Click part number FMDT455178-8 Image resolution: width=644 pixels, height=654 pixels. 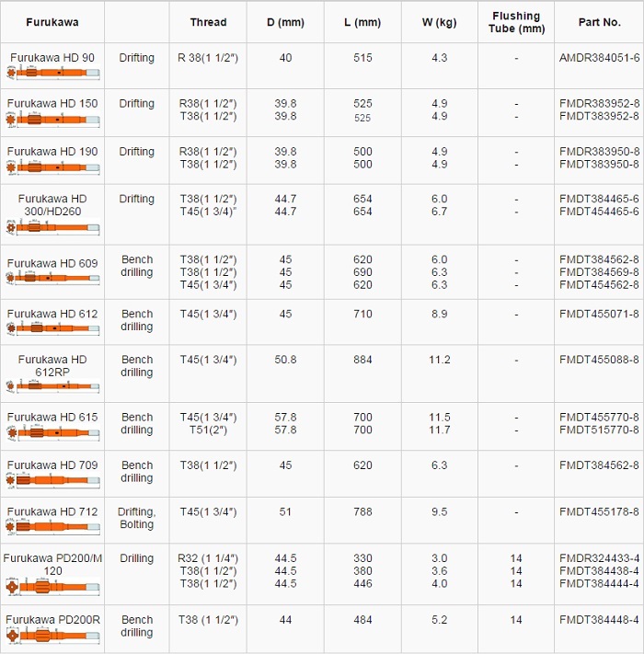(x=599, y=511)
